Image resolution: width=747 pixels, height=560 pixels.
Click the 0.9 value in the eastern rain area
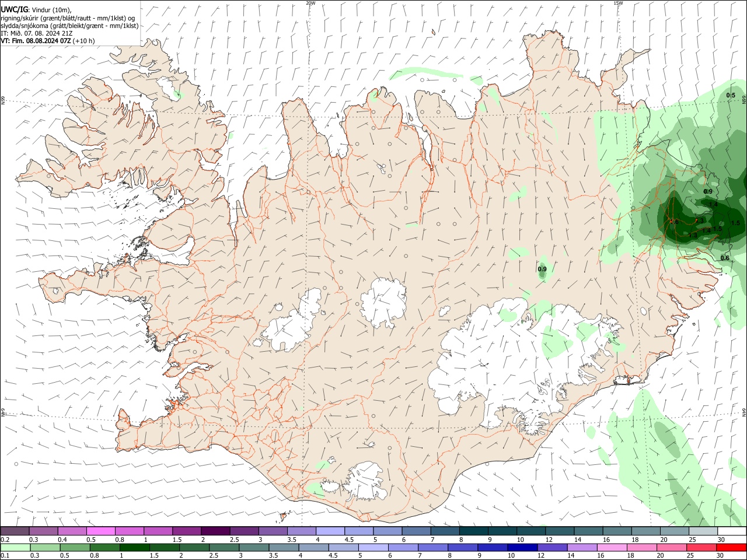pyautogui.click(x=708, y=191)
